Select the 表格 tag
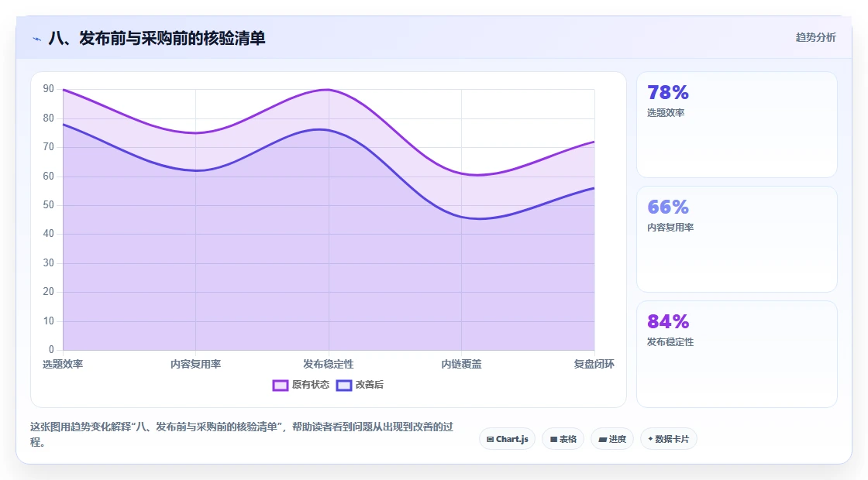This screenshot has height=480, width=868. click(563, 439)
